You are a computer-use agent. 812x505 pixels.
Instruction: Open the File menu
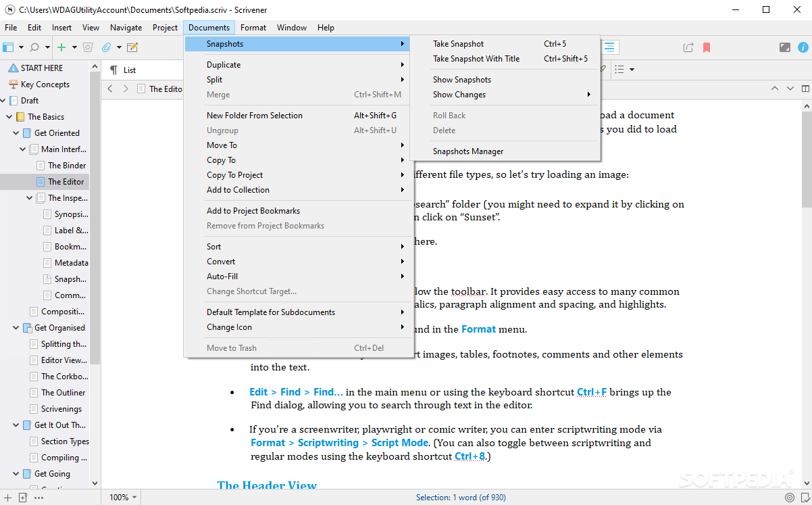(11, 28)
